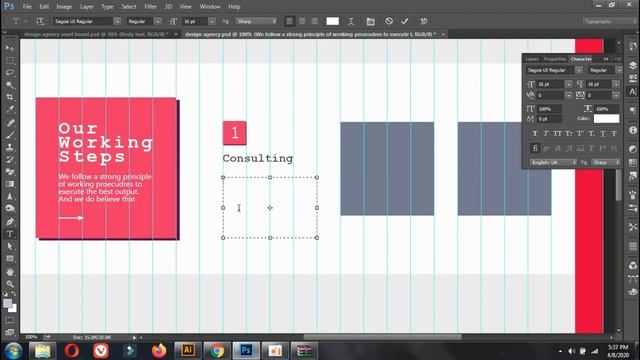The height and width of the screenshot is (360, 640).
Task: Select the History Brush tool
Action: click(10, 159)
